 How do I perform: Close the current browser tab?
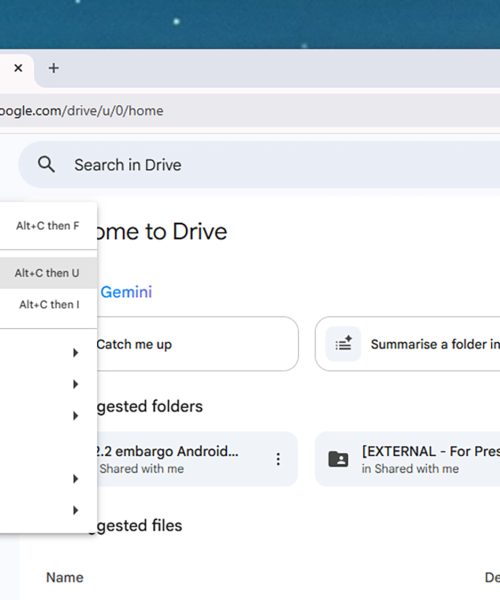(18, 68)
